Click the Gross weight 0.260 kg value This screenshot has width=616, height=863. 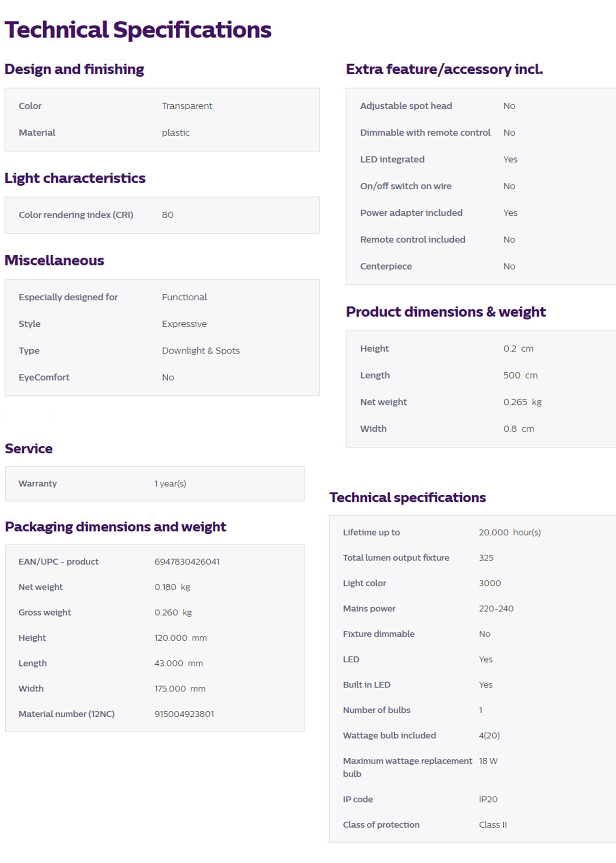(173, 612)
